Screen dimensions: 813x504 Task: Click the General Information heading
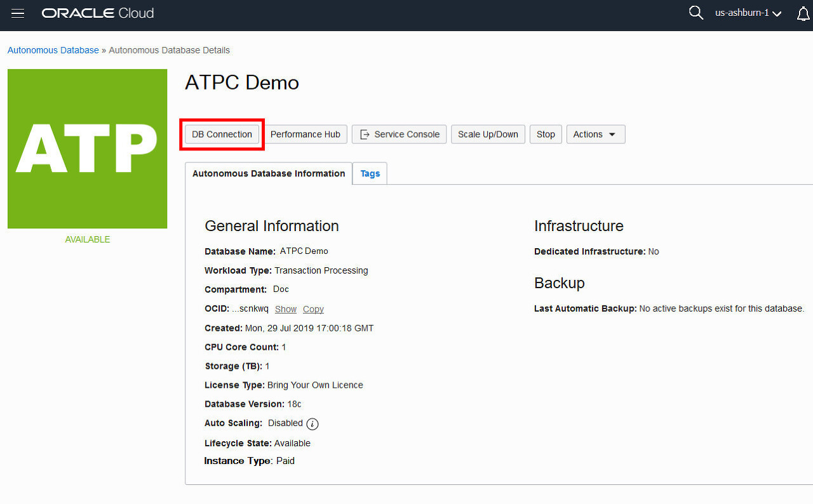pos(272,226)
